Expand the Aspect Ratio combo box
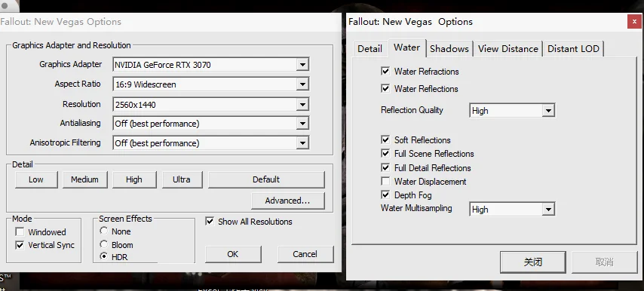 coord(210,84)
